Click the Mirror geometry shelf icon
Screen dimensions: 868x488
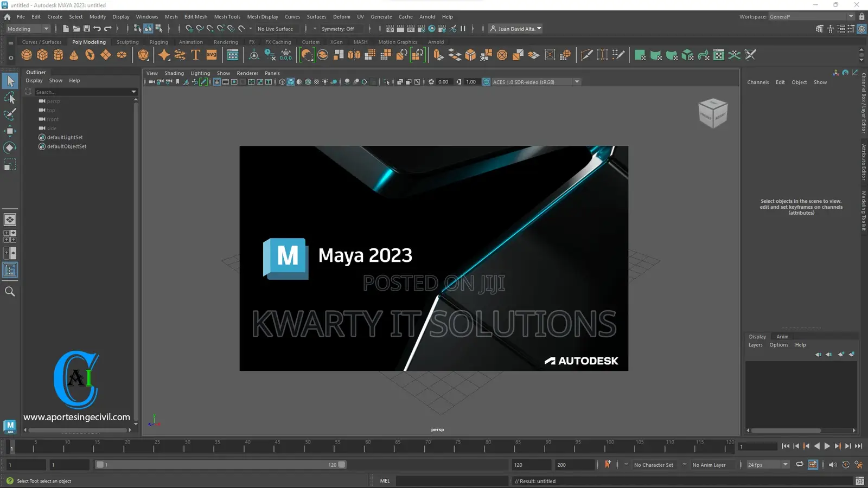point(354,55)
